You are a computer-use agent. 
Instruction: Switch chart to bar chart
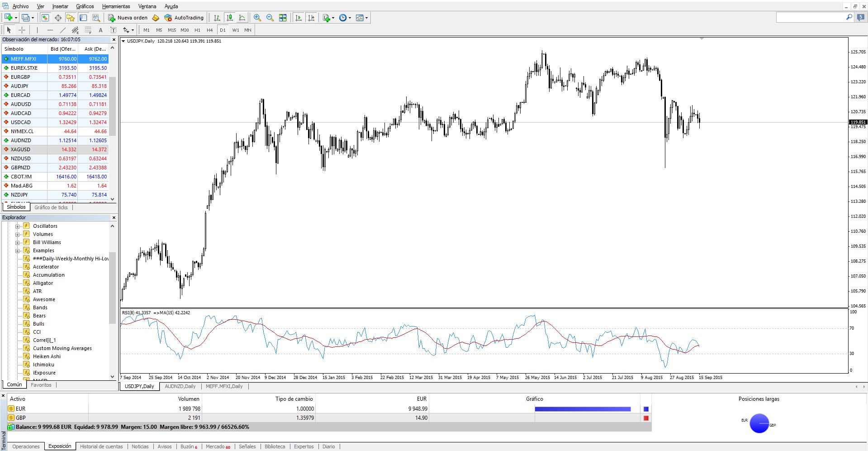tap(217, 18)
